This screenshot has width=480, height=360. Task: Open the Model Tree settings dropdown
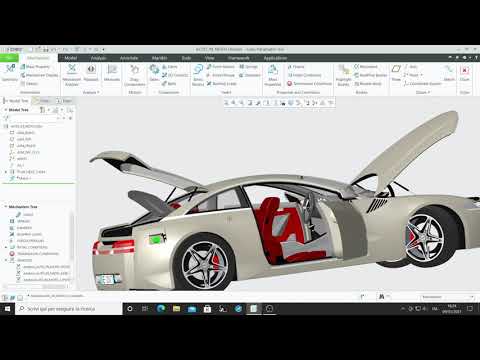tap(44, 110)
